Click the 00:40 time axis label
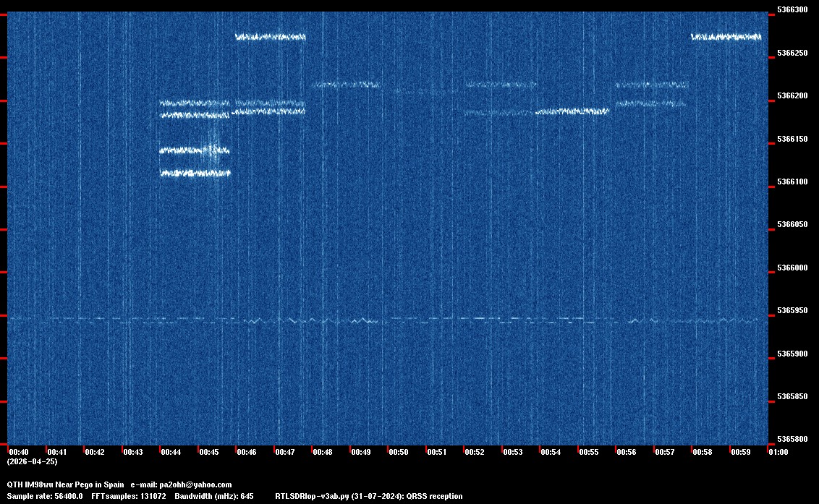The image size is (819, 504). (x=19, y=452)
